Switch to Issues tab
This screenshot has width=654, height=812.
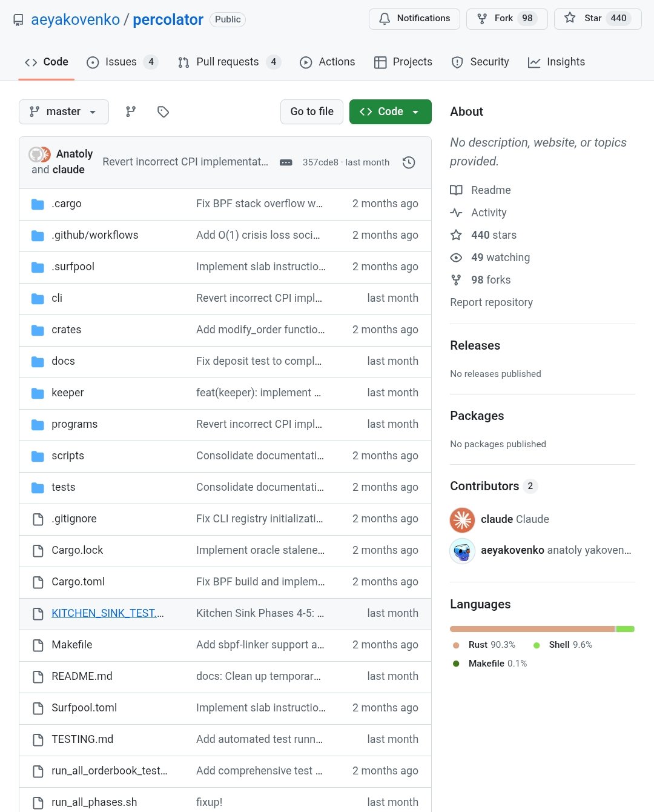(x=122, y=62)
